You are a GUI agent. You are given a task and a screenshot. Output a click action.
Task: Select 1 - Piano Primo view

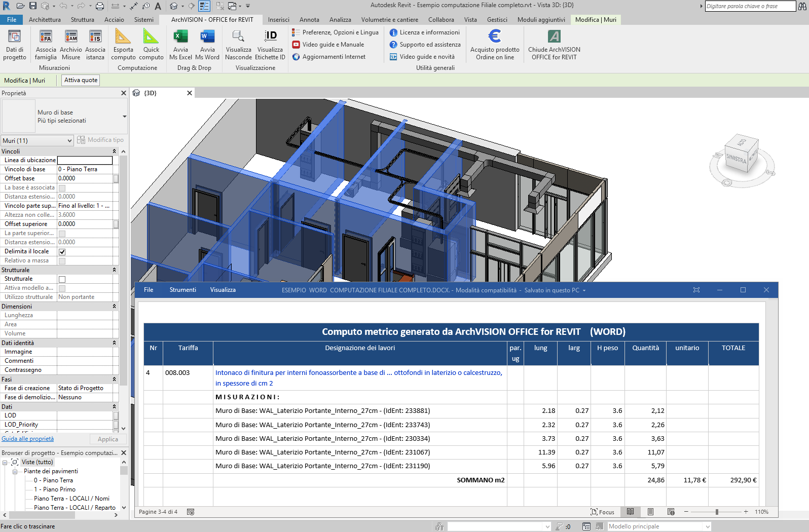point(55,489)
